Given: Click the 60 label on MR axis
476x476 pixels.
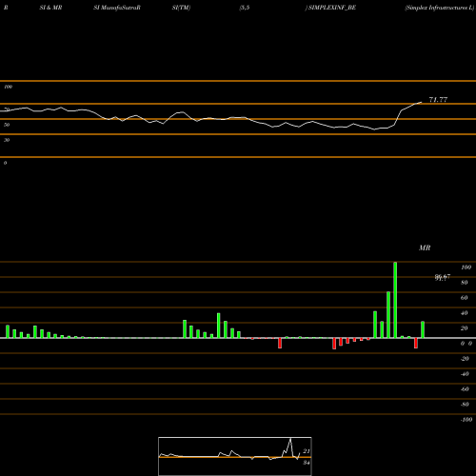Looking at the screenshot, I should coord(465,298).
